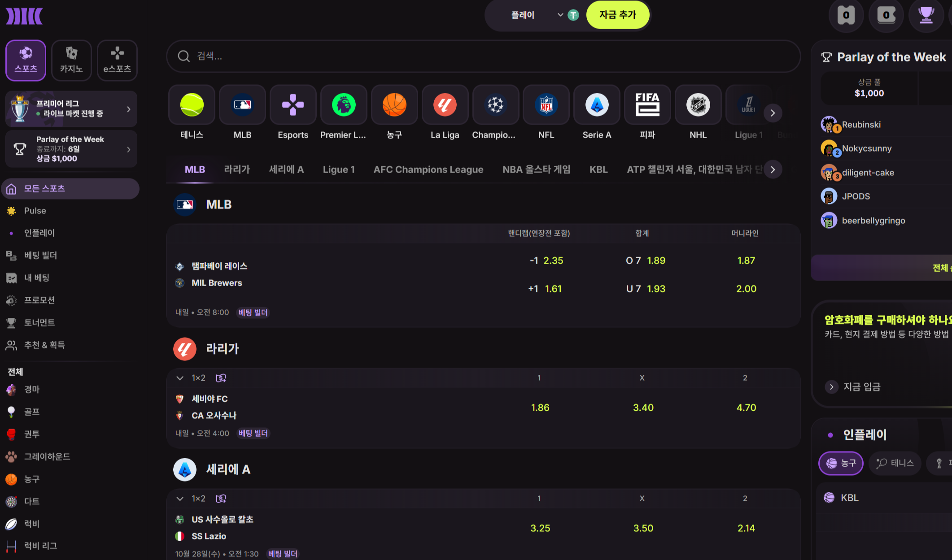Click the site logo at top left
This screenshot has width=952, height=560.
click(24, 16)
